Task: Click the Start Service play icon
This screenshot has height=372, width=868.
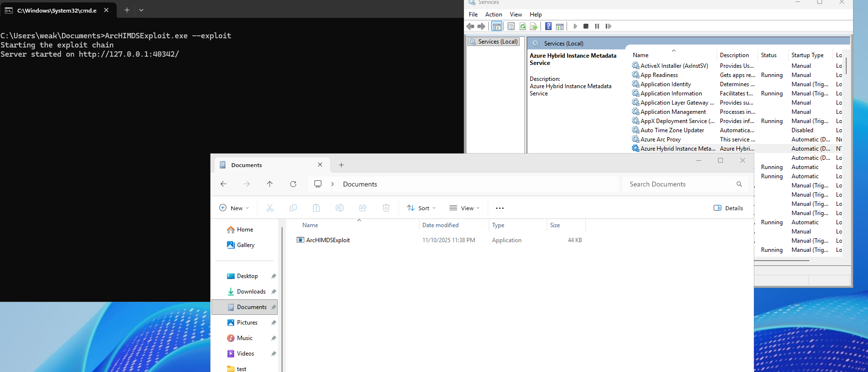Action: click(x=575, y=26)
